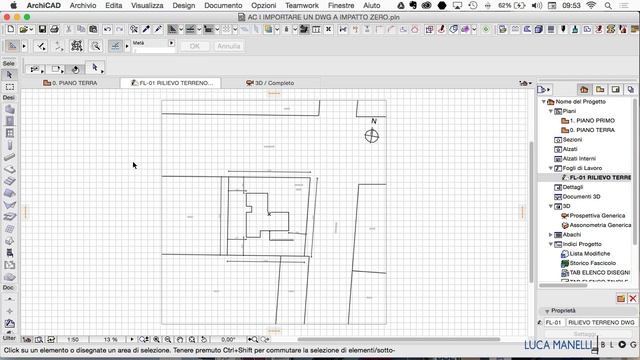Click the View Map folder icon
Viewport: 640px width, 360px height.
600,89
